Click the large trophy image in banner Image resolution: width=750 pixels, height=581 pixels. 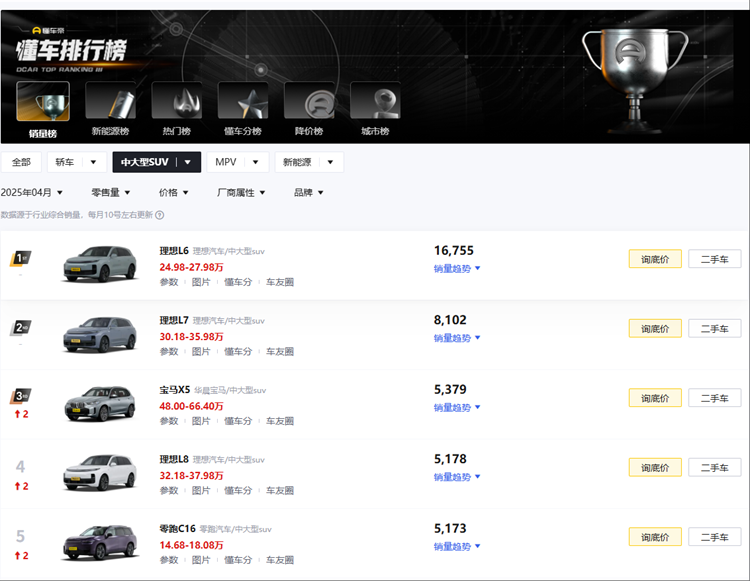[x=635, y=80]
